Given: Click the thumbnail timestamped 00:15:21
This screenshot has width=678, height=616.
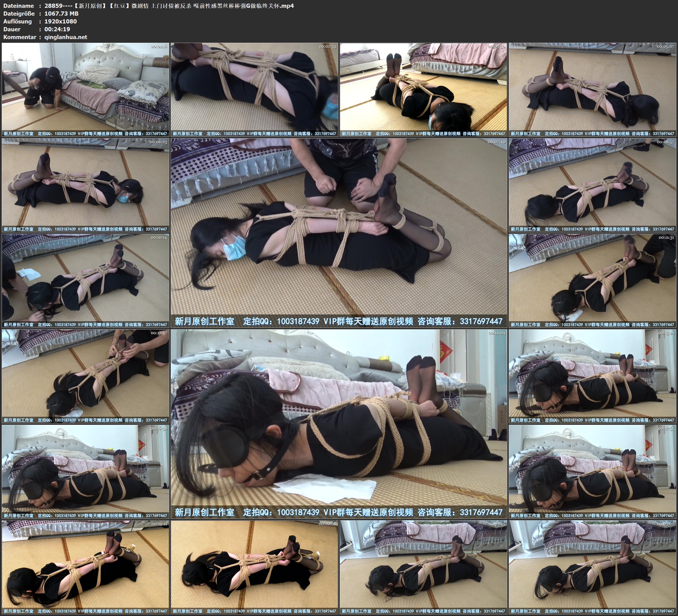Looking at the screenshot, I should 592,376.
